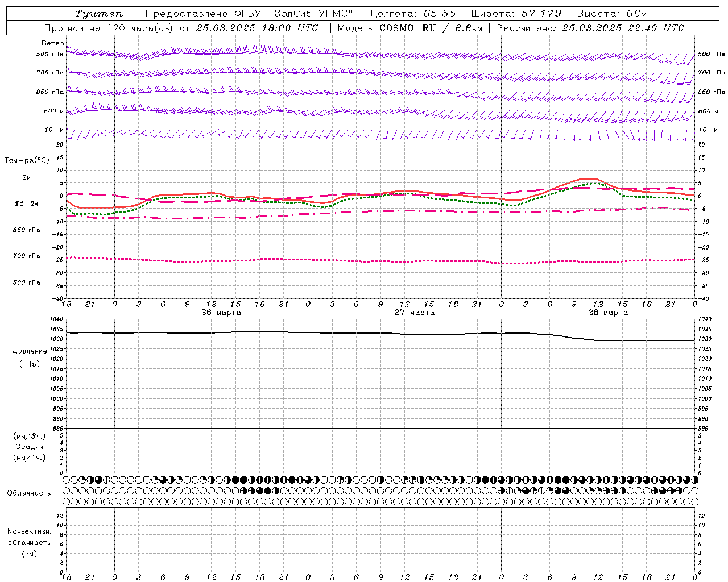Click the red 2м temperature legend line
The height and width of the screenshot is (582, 728).
coord(26,184)
